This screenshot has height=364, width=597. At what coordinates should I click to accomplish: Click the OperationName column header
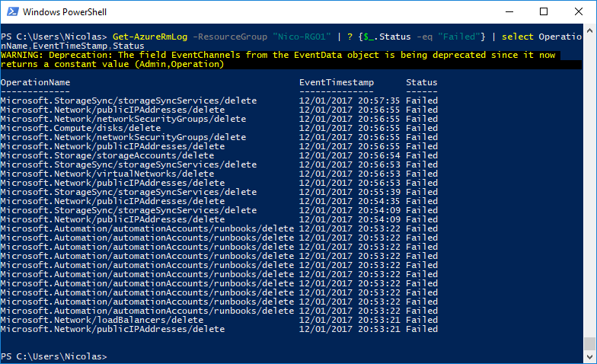point(35,82)
